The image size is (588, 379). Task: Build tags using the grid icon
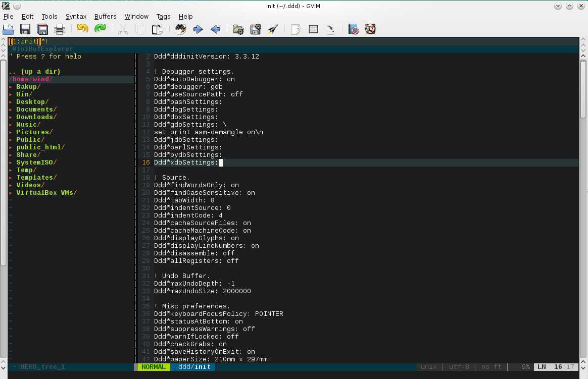pyautogui.click(x=314, y=29)
